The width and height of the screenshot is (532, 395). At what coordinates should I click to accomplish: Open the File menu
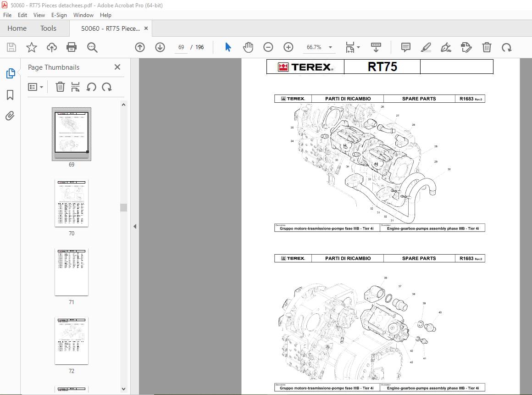[7, 15]
